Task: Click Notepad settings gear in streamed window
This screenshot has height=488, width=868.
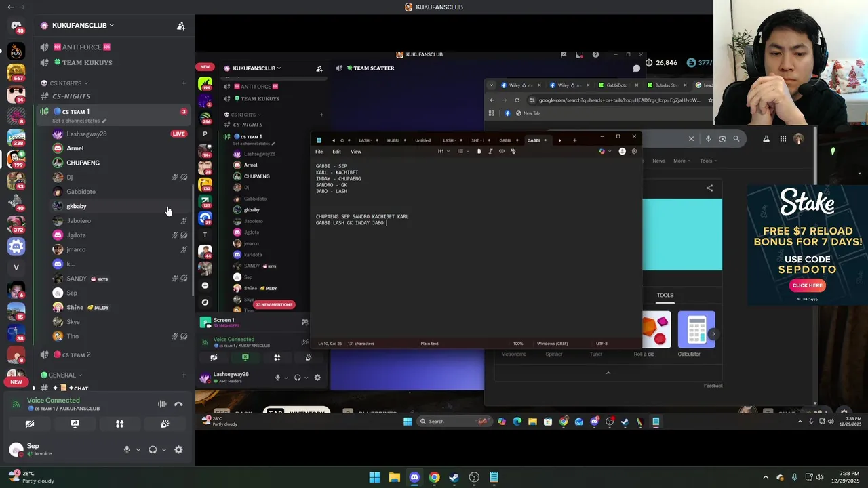Action: click(634, 151)
